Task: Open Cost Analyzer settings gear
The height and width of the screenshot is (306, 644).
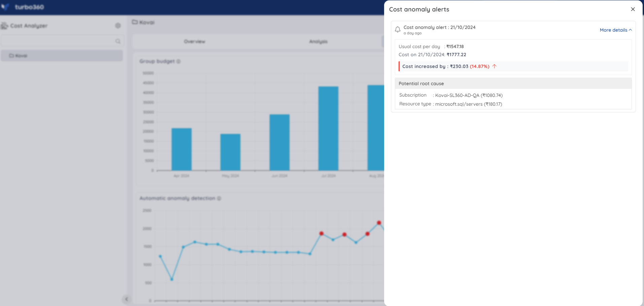Action: point(118,26)
